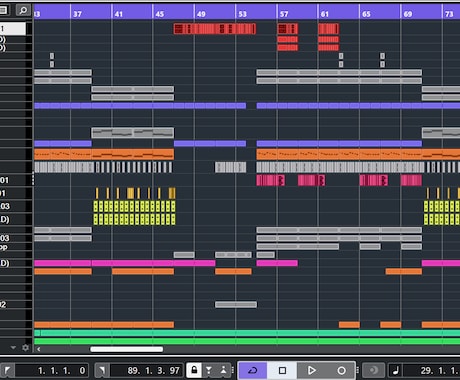Open the Find Tracks magnifier search
460x380 pixels.
tap(23, 10)
